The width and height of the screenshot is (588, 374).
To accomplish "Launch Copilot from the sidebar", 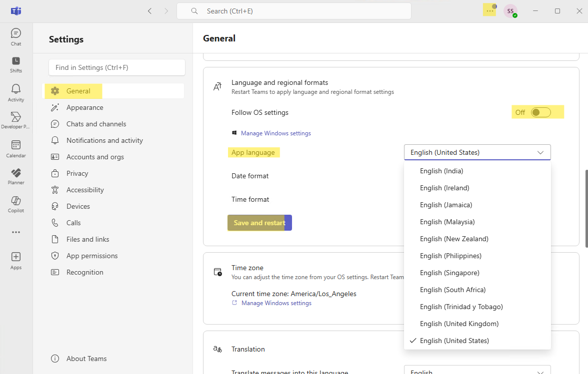I will pos(16,204).
